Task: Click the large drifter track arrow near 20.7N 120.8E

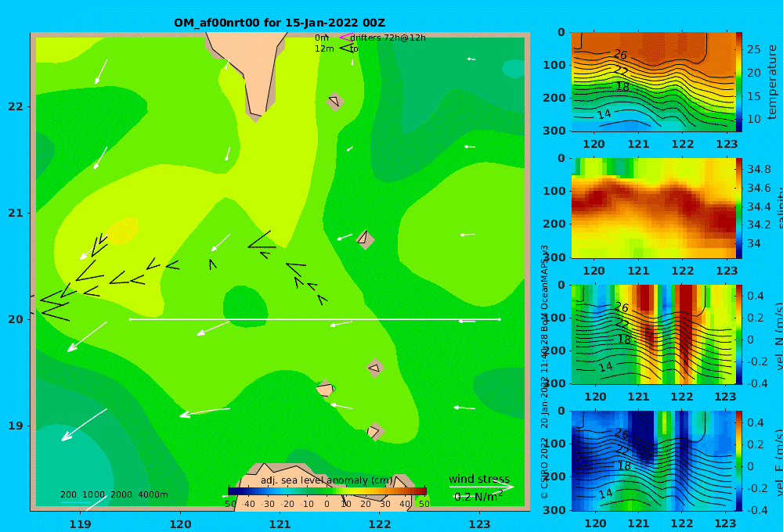Action: (262, 240)
